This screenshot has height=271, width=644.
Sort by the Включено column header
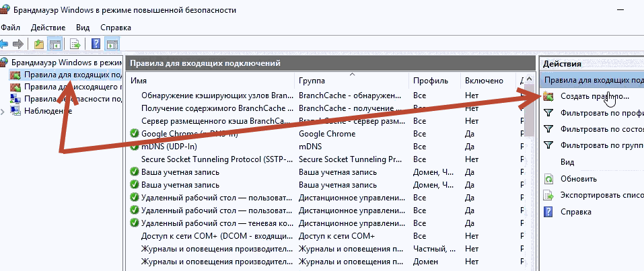pos(488,81)
